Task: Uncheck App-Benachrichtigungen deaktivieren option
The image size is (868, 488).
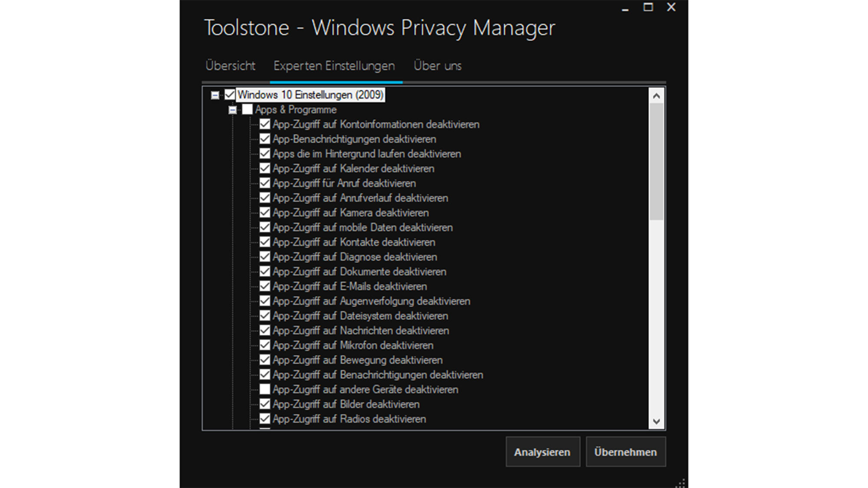Action: coord(265,139)
